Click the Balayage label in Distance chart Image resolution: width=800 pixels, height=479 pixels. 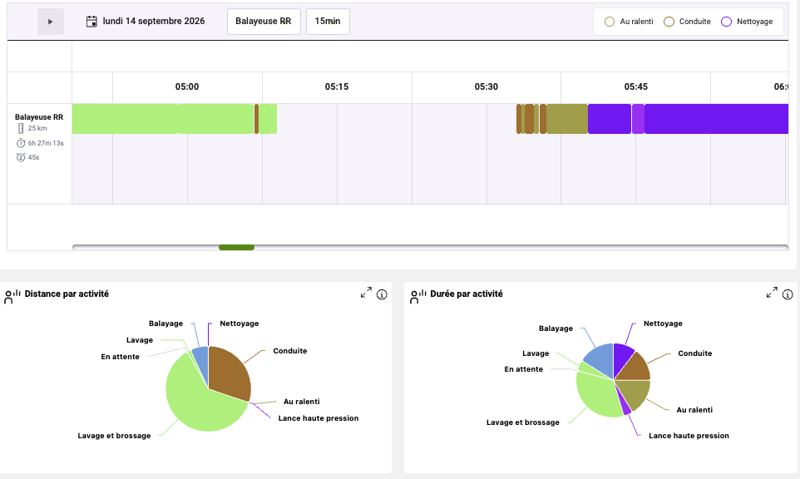point(166,323)
